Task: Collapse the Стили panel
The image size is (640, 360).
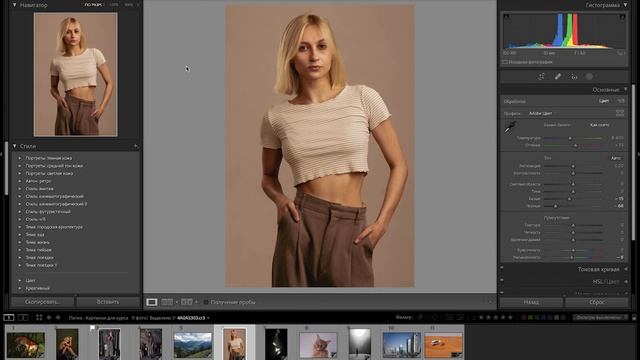Action: (15, 146)
